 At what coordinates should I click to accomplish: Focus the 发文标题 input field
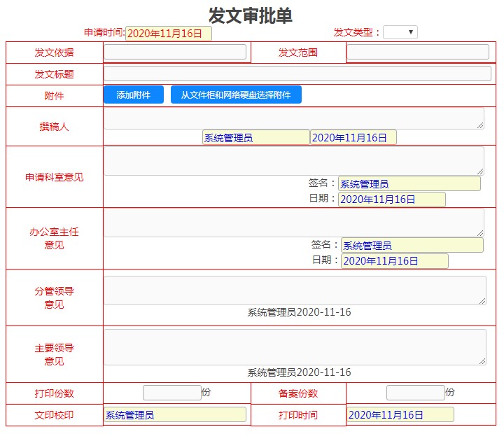point(297,73)
